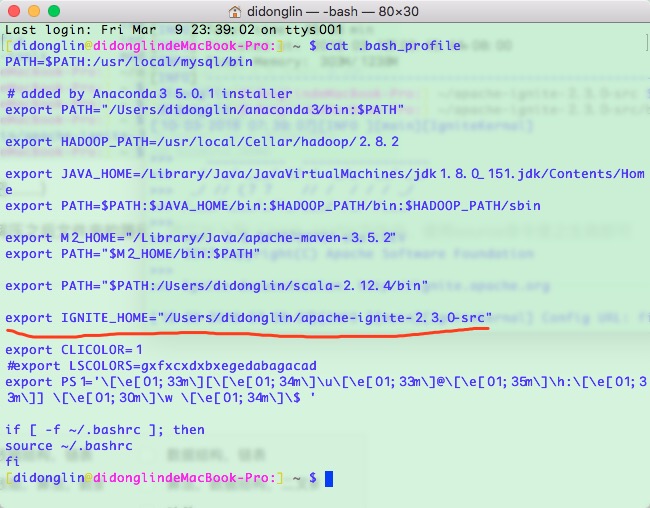Minimize the terminal with yellow button

pos(34,11)
